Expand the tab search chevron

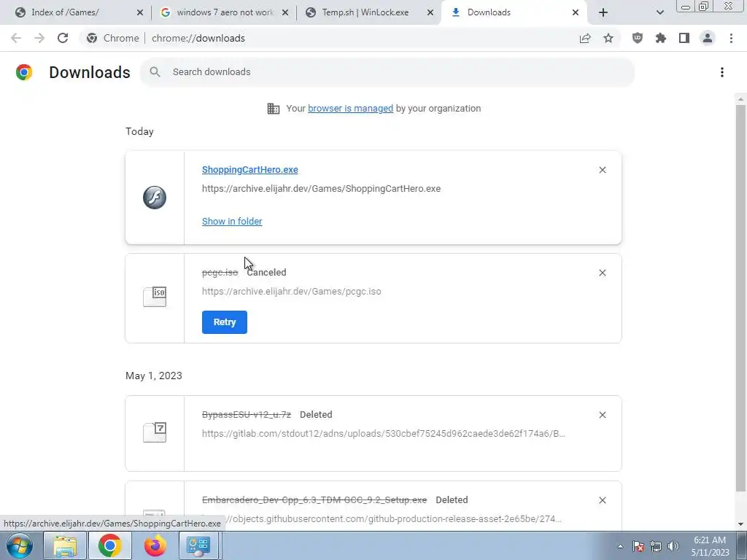point(659,12)
